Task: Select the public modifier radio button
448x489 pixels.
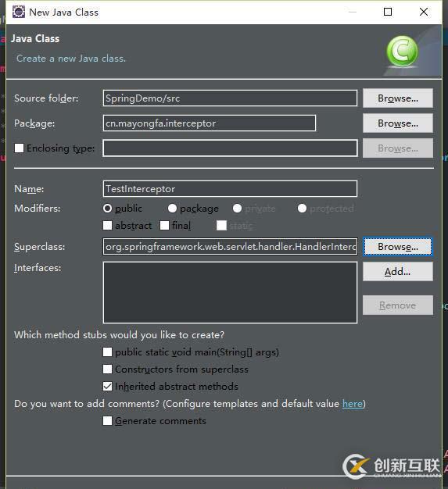Action: click(107, 209)
